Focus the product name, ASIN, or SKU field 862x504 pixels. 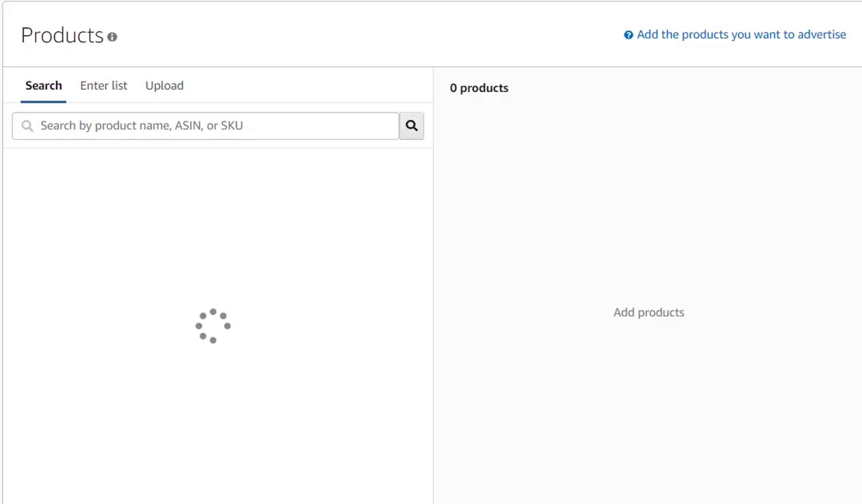[x=206, y=126]
